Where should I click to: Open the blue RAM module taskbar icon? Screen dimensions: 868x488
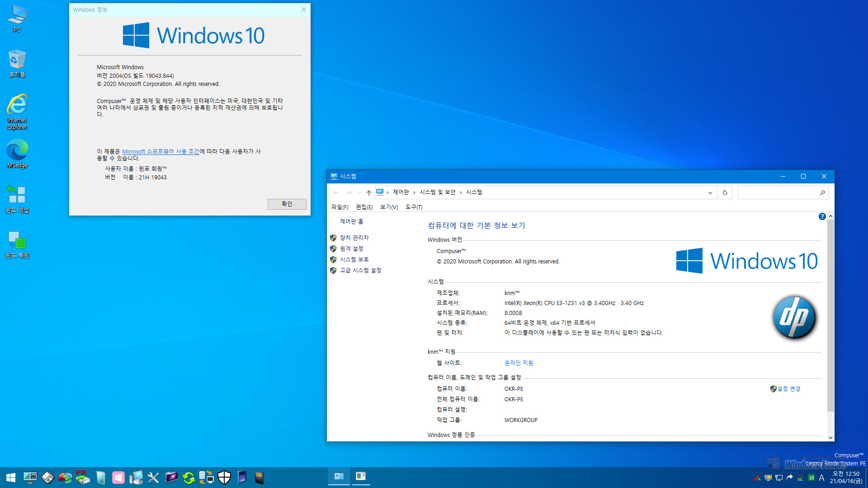[x=242, y=478]
